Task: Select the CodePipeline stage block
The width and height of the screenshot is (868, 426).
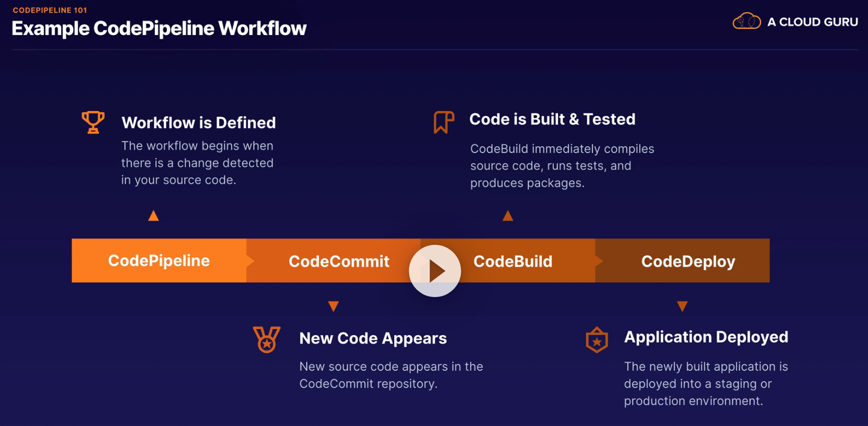Action: pos(159,260)
